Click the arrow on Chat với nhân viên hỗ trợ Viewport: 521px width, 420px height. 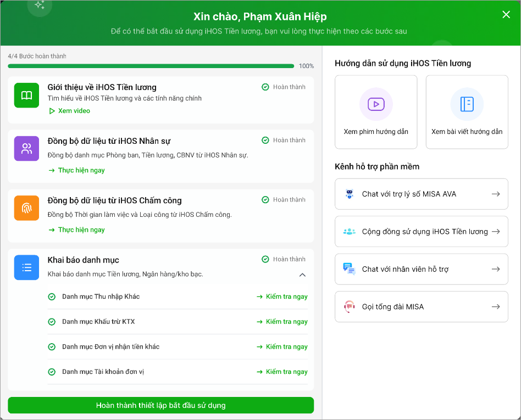pyautogui.click(x=496, y=269)
